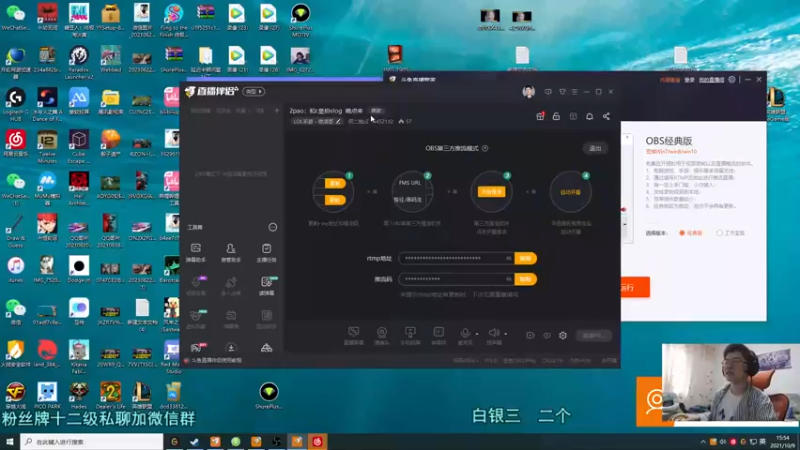Click the anchor avatar in the title bar
Screen dimensions: 800x450
coord(529,92)
